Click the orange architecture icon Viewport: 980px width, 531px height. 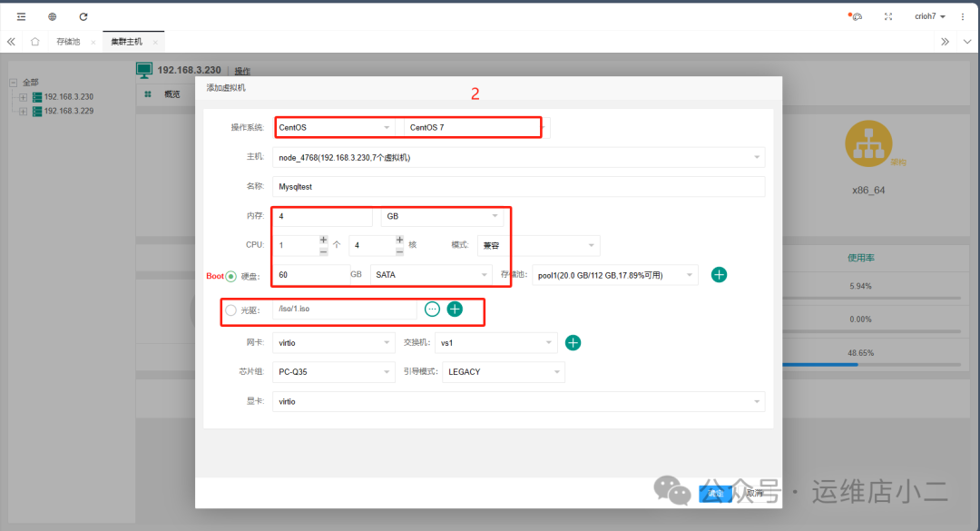tap(868, 143)
